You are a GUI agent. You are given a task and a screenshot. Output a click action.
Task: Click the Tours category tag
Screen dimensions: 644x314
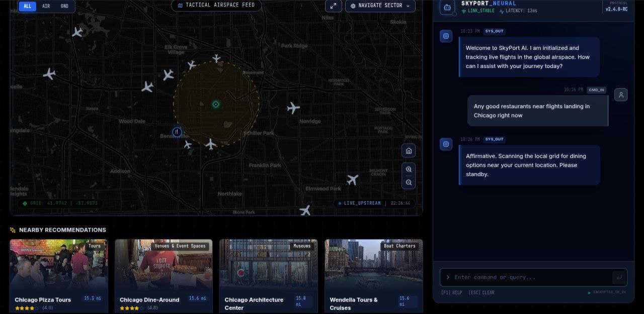(x=95, y=246)
